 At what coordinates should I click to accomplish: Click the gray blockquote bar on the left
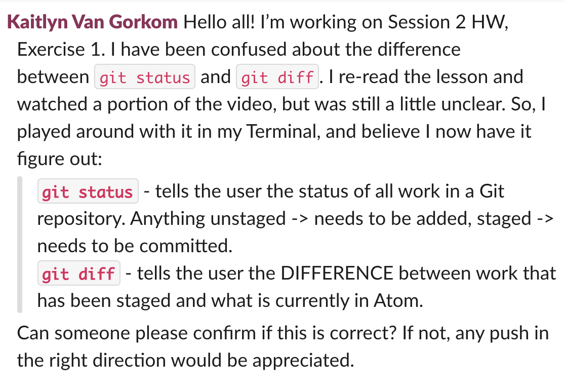pos(20,244)
